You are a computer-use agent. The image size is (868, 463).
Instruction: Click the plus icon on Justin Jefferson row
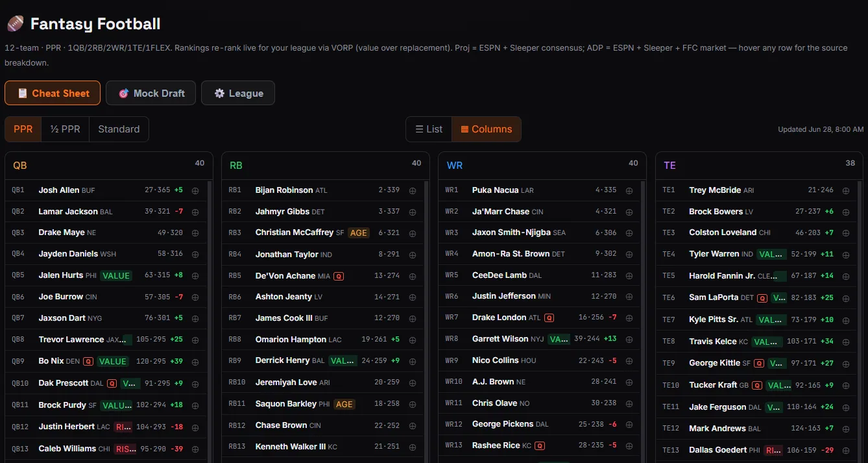click(x=629, y=297)
